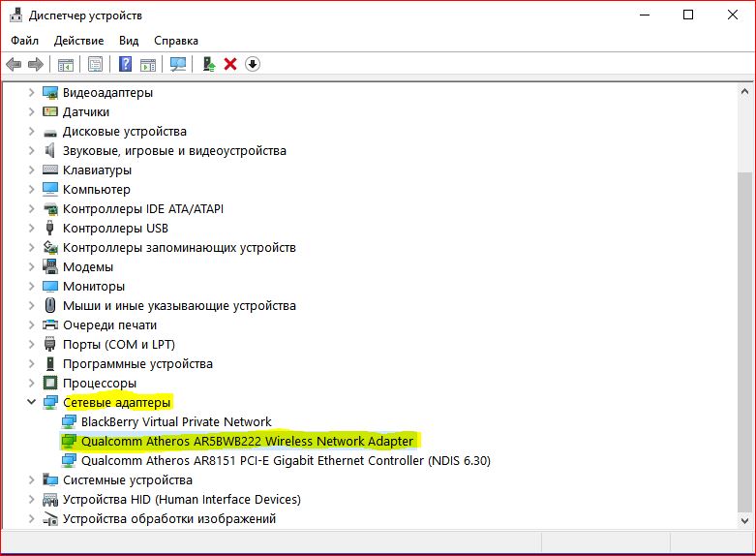The width and height of the screenshot is (756, 556).
Task: Expand the Датчики node
Action: tap(31, 111)
